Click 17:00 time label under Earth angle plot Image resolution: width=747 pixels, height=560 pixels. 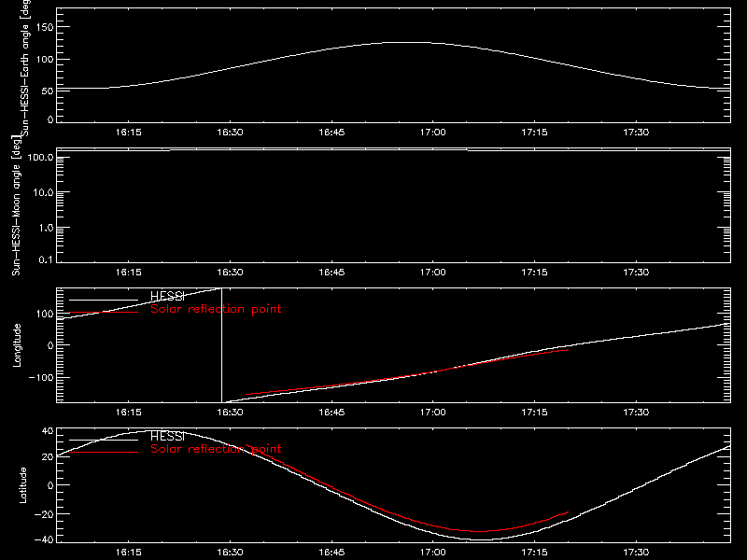433,133
